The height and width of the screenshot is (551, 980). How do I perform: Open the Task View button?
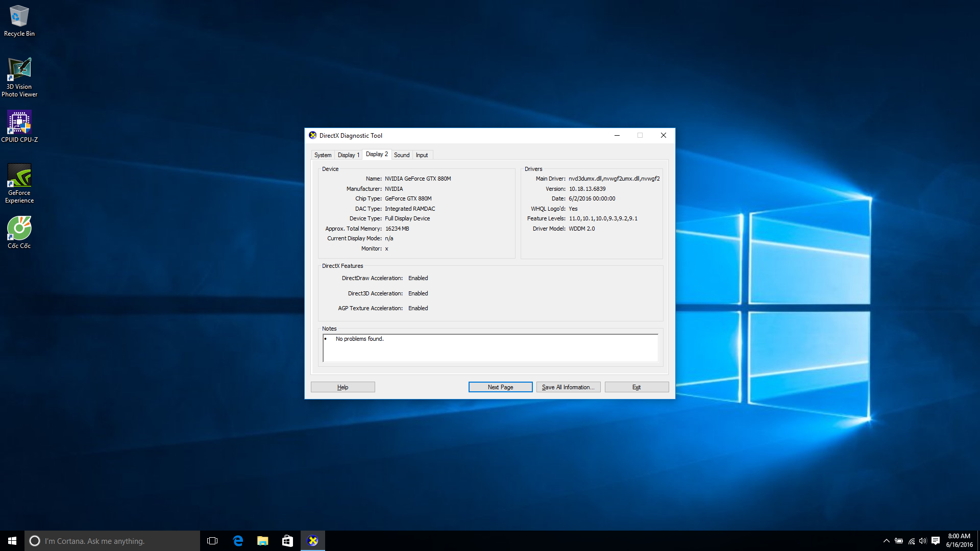point(212,541)
